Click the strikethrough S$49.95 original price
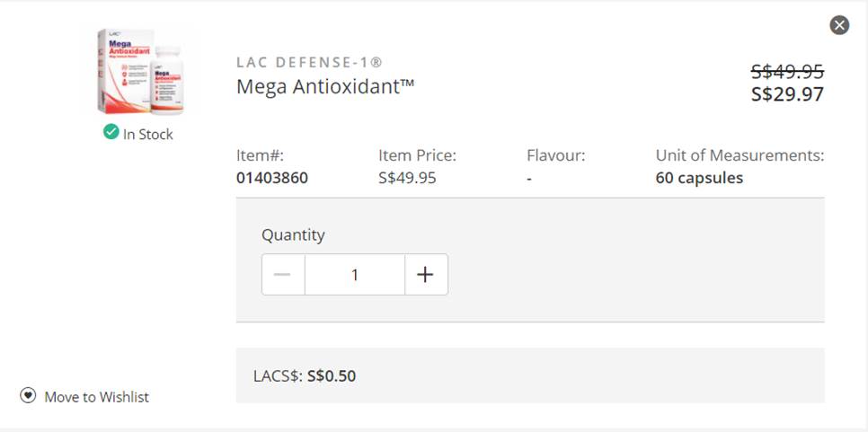The image size is (868, 432). click(x=787, y=73)
